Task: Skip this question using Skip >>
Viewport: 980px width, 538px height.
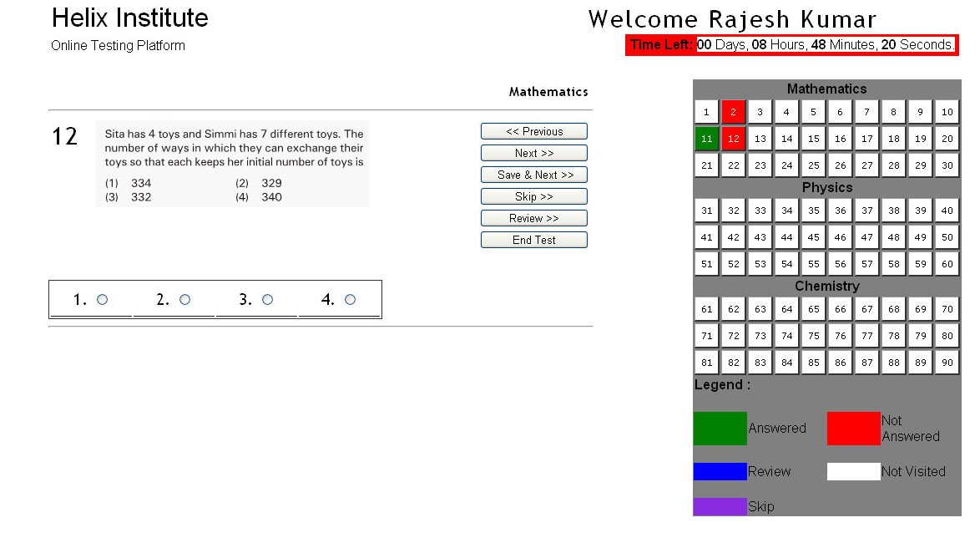Action: [533, 196]
